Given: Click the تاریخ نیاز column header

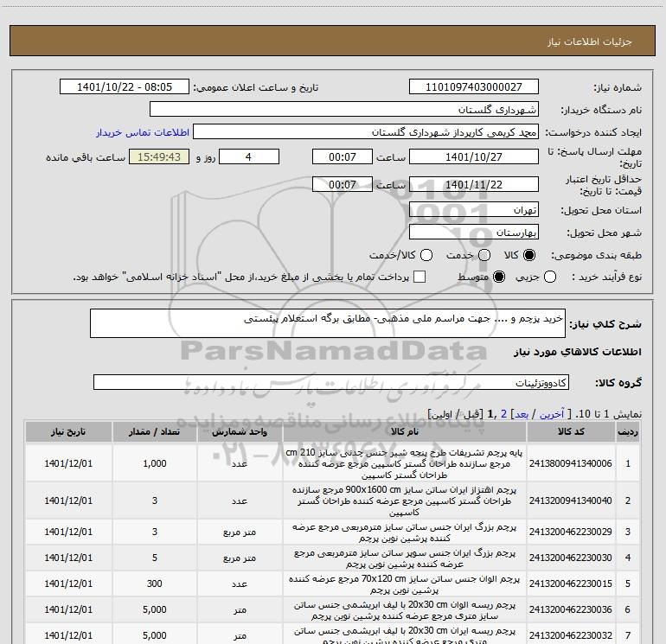Looking at the screenshot, I should tap(68, 431).
